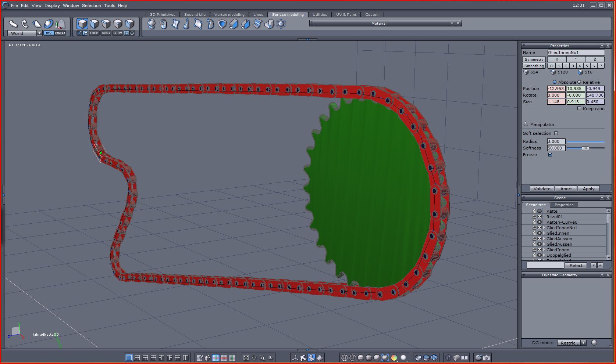Select the Absolute radio button
The image size is (616, 364).
pyautogui.click(x=555, y=82)
